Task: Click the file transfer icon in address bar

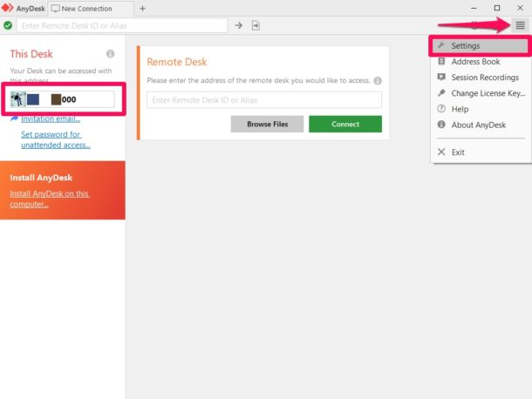Action: click(x=256, y=25)
